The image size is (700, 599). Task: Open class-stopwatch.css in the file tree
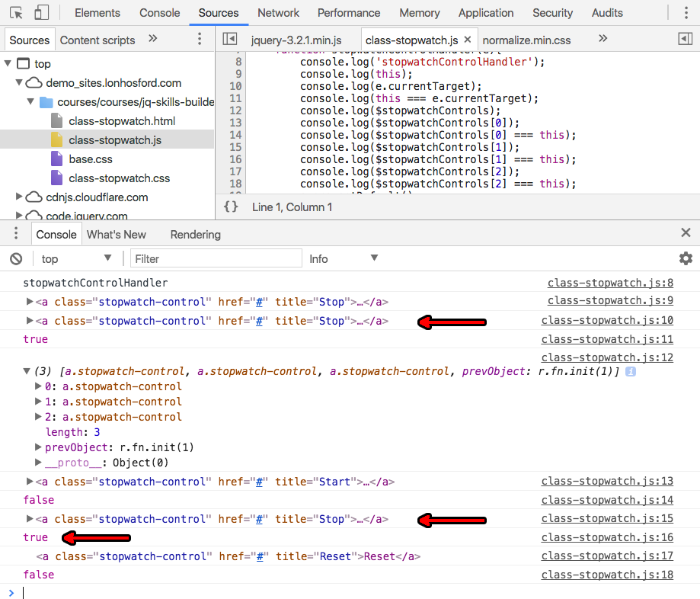coord(119,178)
